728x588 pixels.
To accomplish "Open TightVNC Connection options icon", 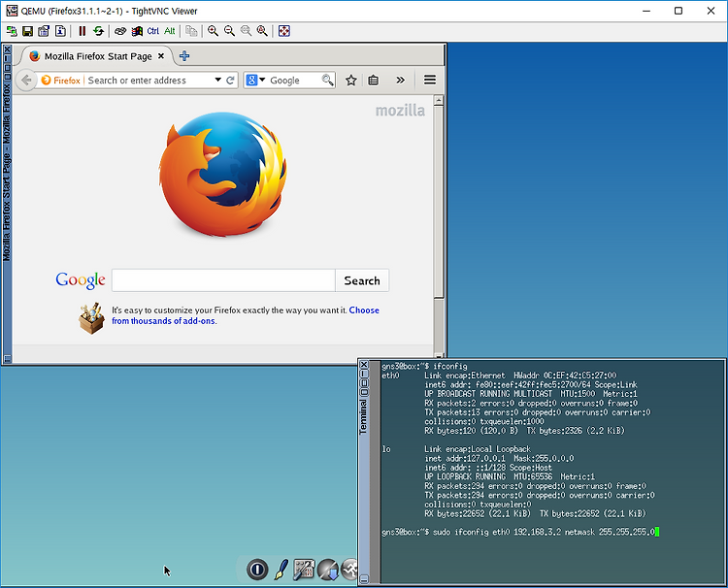I will (x=44, y=31).
